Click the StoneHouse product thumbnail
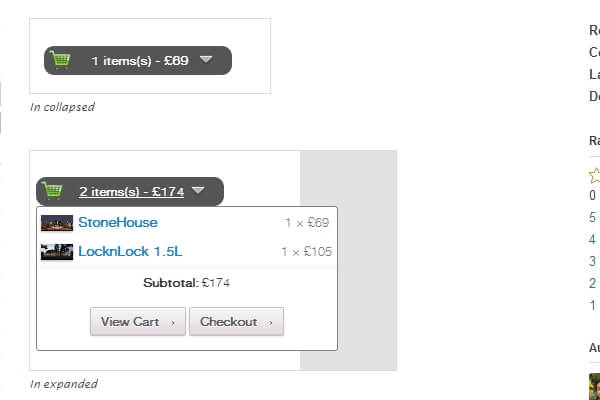 tap(57, 222)
